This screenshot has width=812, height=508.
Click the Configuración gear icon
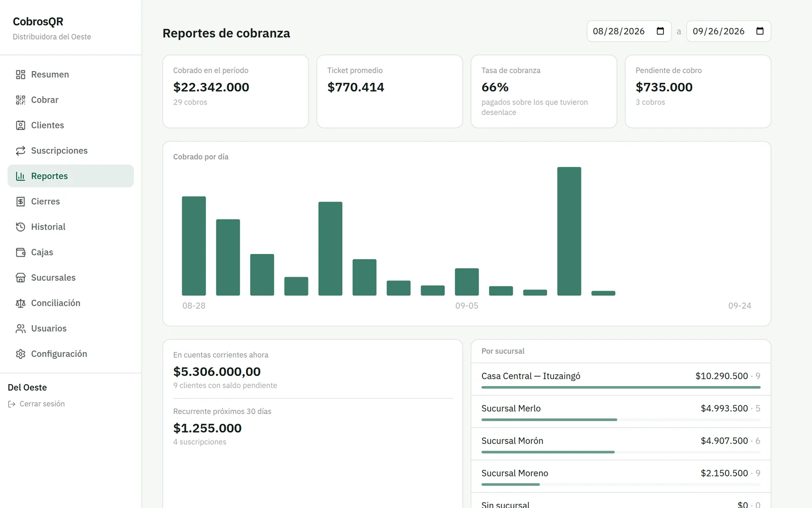(x=20, y=354)
